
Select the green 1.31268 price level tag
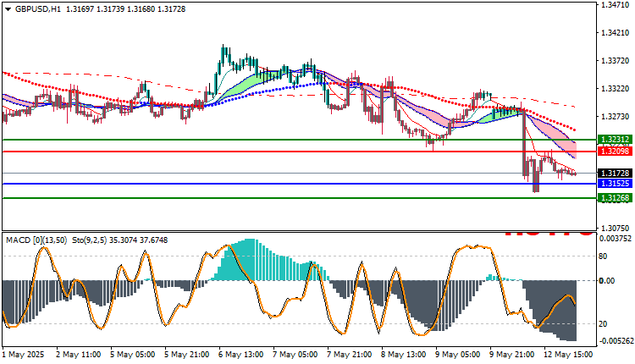coord(615,197)
